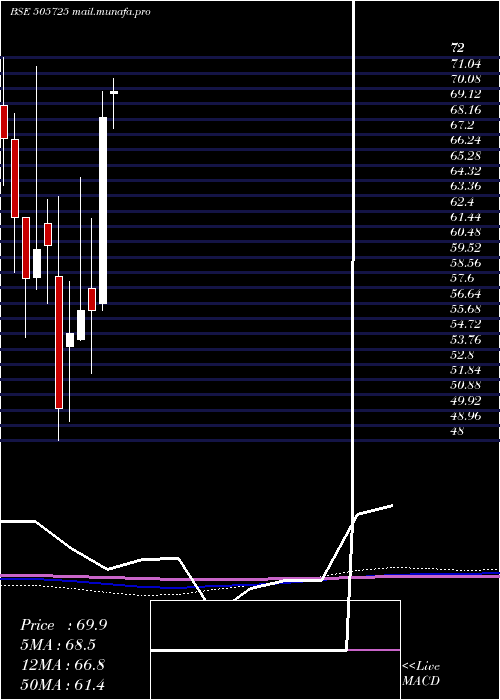Click the Price : 69.9 readout
500x700 pixels.
[x=63, y=625]
